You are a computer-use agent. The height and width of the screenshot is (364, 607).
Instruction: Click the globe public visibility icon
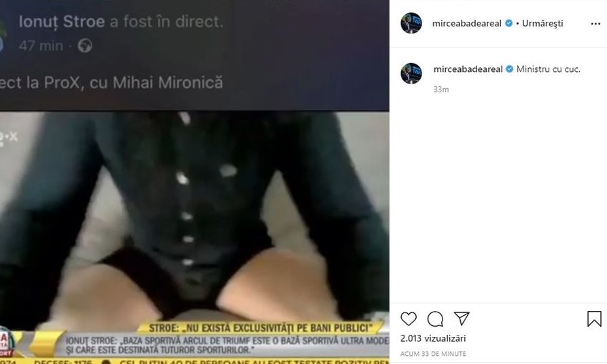pos(85,45)
